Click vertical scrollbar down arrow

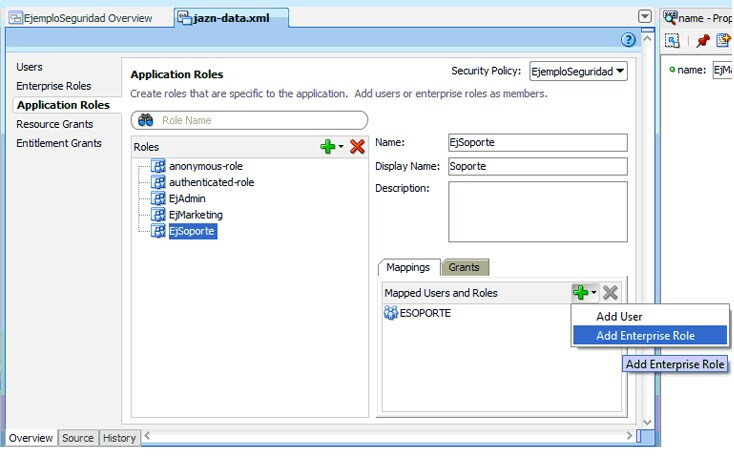pos(647,422)
